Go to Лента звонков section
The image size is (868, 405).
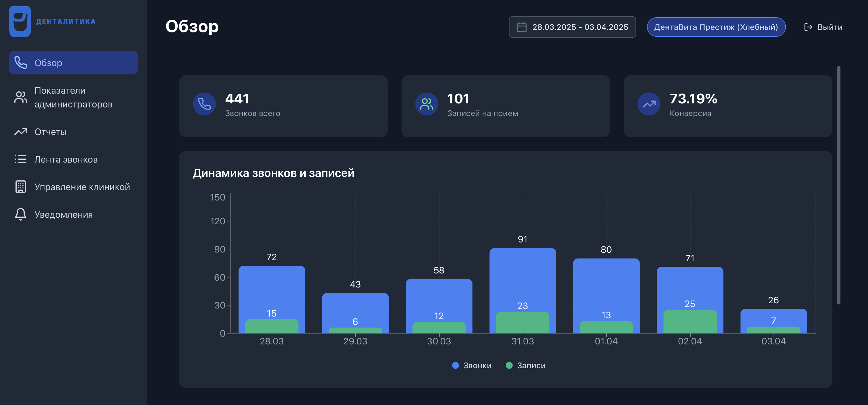coord(66,159)
